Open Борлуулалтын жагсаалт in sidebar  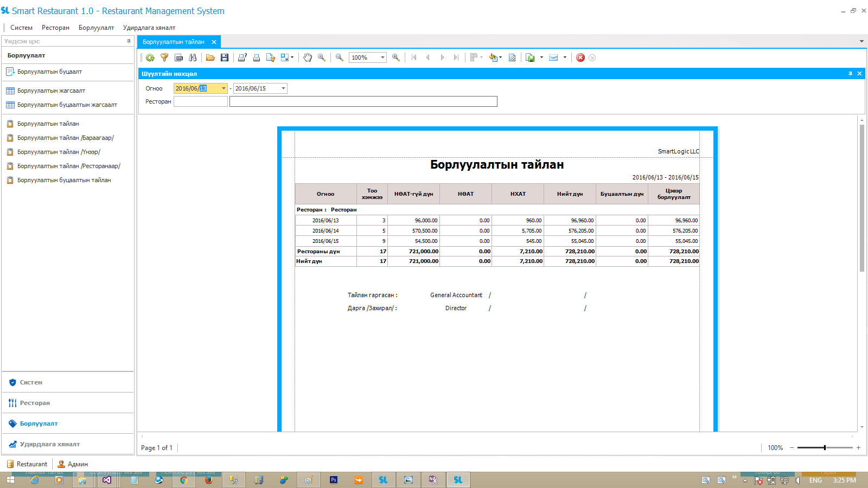[x=51, y=91]
